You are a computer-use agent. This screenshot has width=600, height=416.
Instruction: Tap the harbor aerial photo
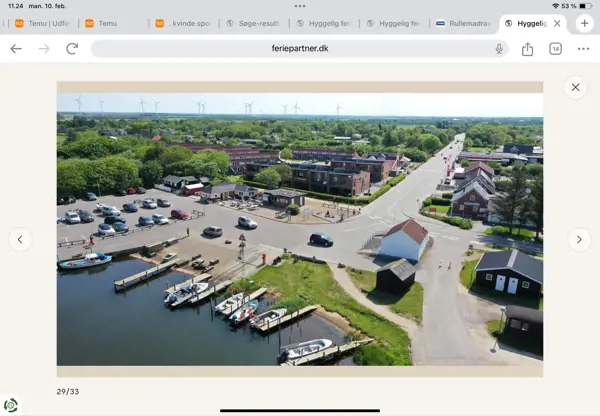(x=300, y=229)
